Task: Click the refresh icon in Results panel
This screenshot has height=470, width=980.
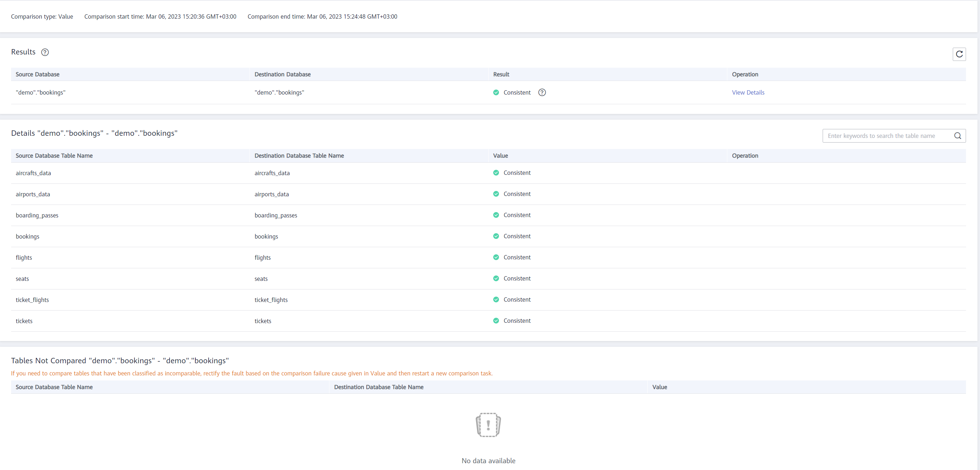Action: pos(959,54)
